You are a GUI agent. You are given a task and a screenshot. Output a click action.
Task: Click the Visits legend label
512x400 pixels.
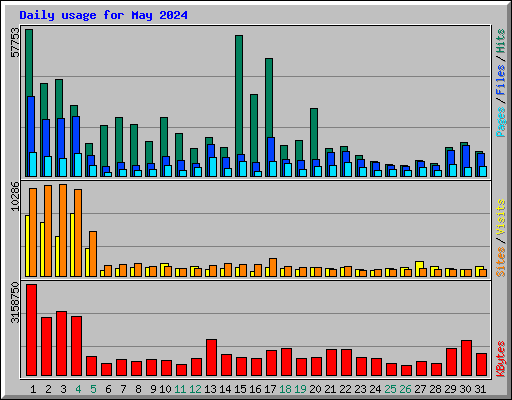pyautogui.click(x=501, y=217)
